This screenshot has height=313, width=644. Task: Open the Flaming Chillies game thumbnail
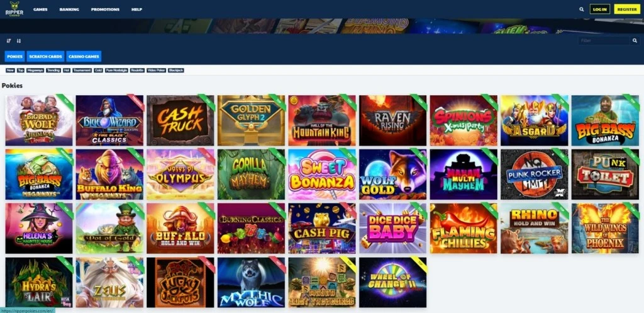coord(464,228)
